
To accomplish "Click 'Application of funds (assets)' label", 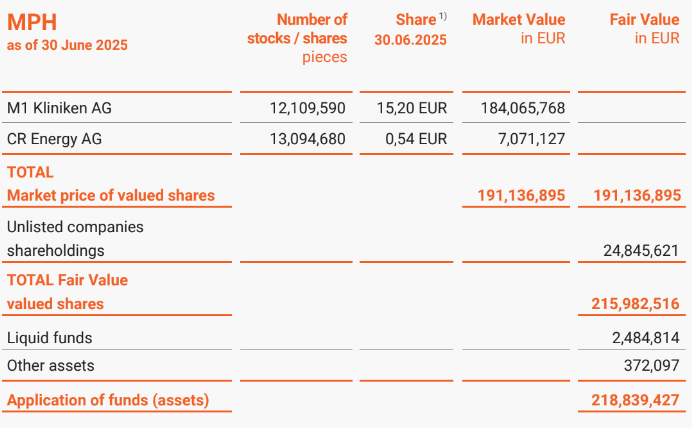I will 107,400.
